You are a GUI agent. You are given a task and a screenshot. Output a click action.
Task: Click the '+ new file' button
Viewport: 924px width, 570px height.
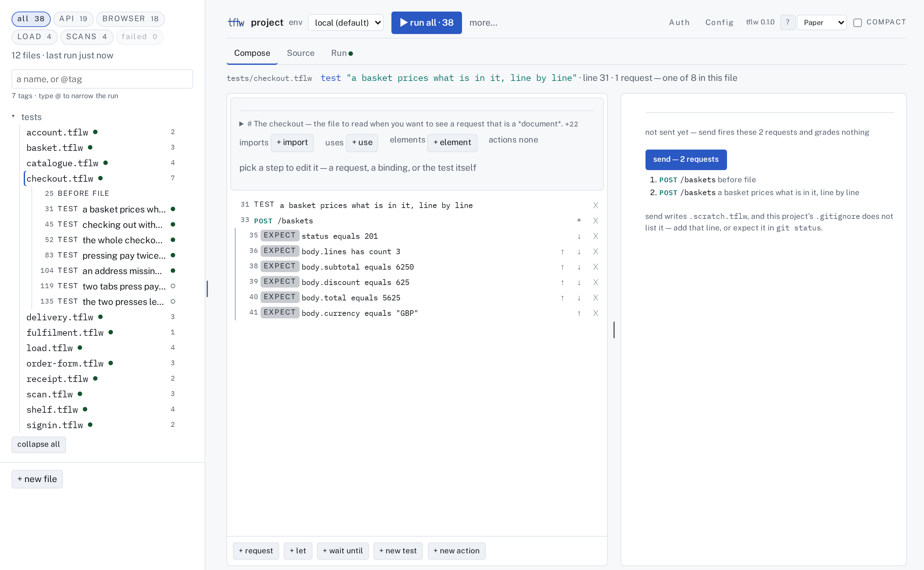pyautogui.click(x=37, y=479)
